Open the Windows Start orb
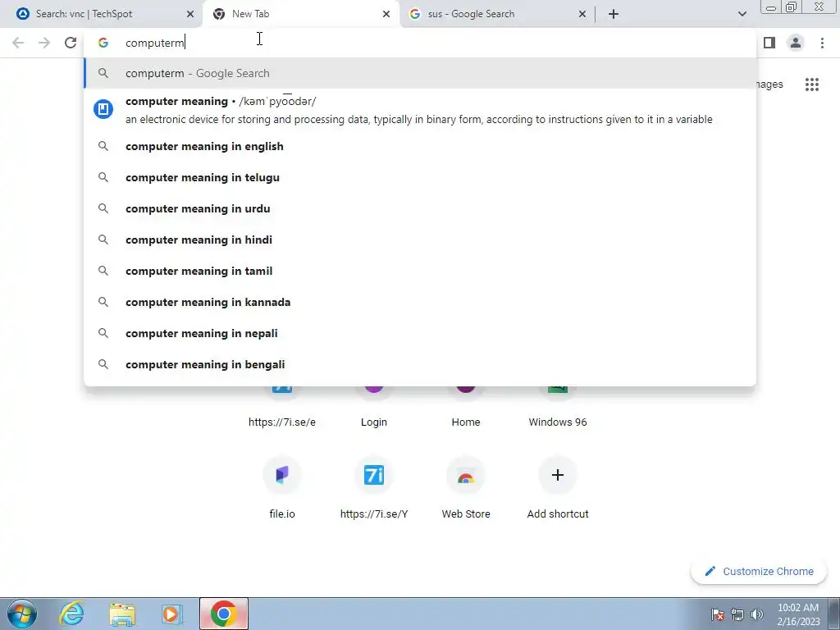 [x=22, y=614]
